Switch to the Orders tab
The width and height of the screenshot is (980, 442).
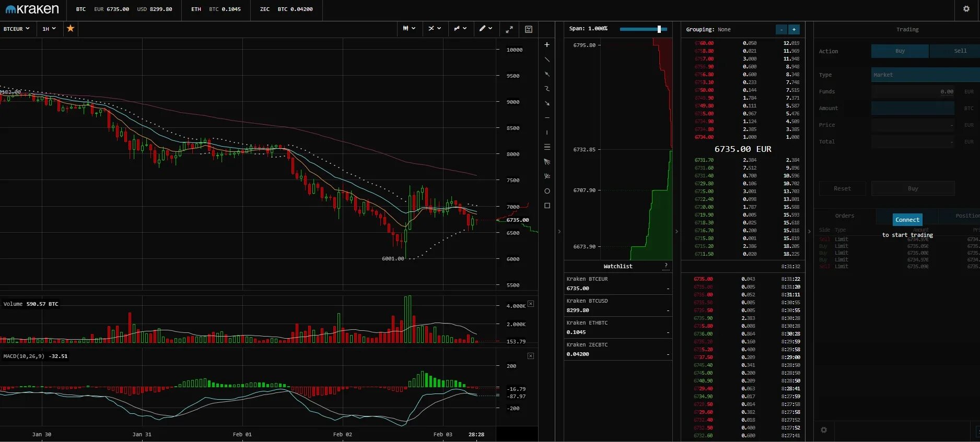pos(845,216)
